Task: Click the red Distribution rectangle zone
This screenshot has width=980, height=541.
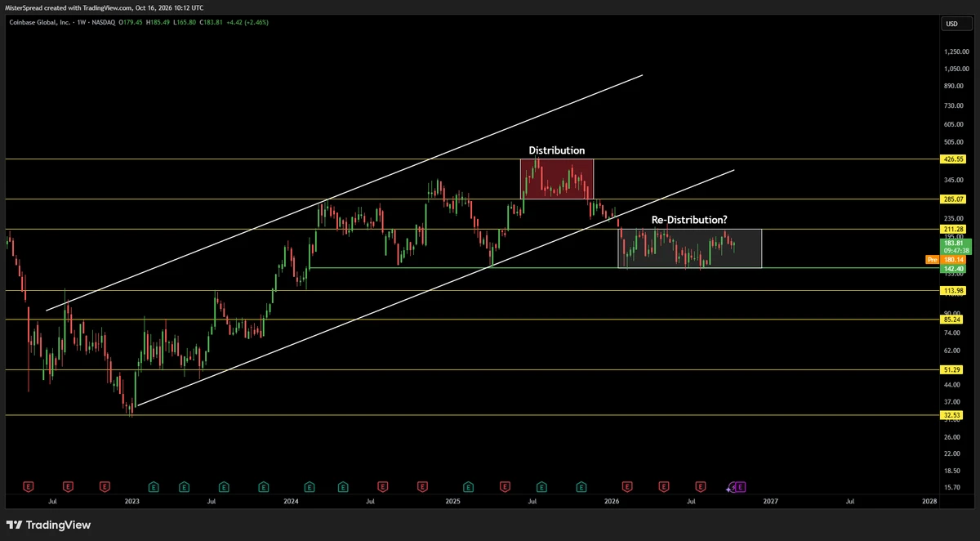Action: [557, 179]
